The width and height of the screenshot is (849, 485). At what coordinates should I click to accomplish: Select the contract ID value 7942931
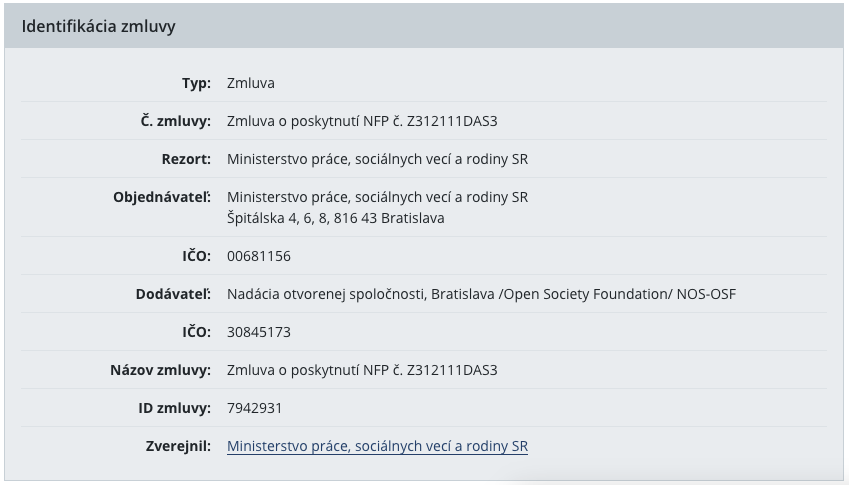click(x=254, y=408)
